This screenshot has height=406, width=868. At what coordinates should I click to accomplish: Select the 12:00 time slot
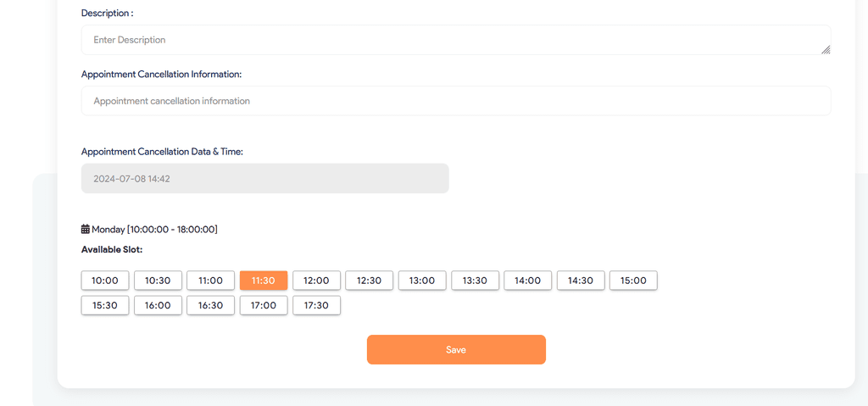tap(316, 281)
